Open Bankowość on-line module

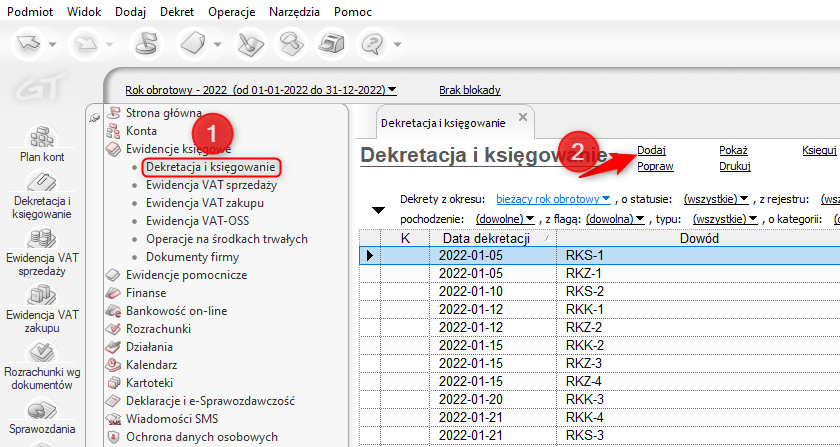click(x=176, y=311)
